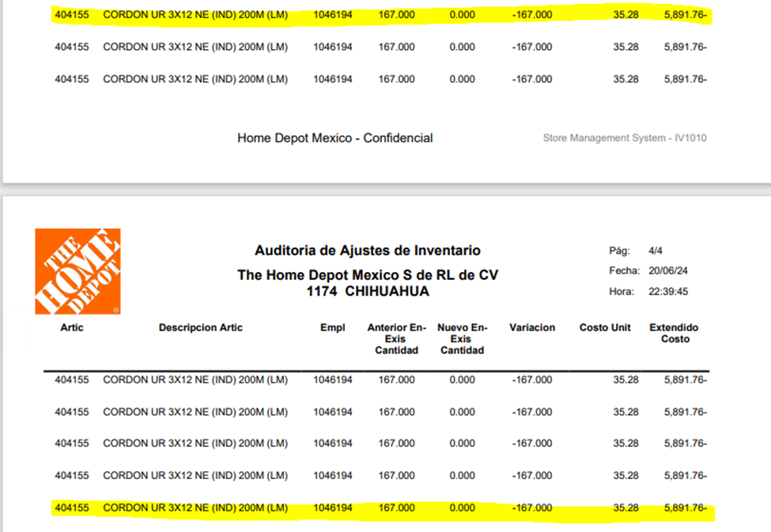Click footer 'Store Management System - IV1010'
Viewport: 771px width, 532px height.
pyautogui.click(x=625, y=138)
